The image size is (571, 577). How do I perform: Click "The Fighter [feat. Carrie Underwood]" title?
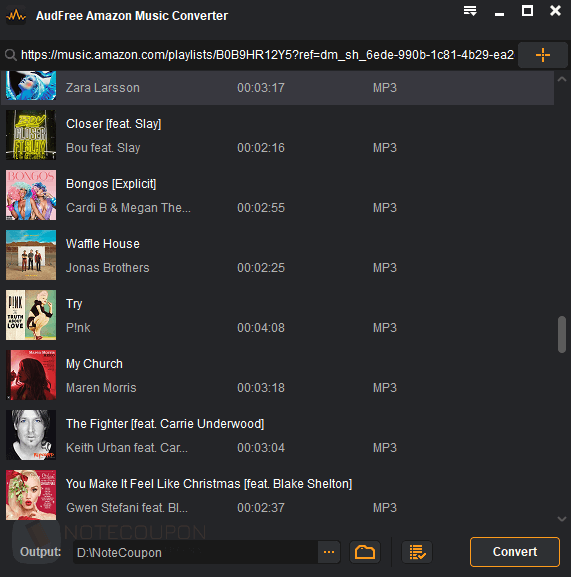pyautogui.click(x=165, y=424)
